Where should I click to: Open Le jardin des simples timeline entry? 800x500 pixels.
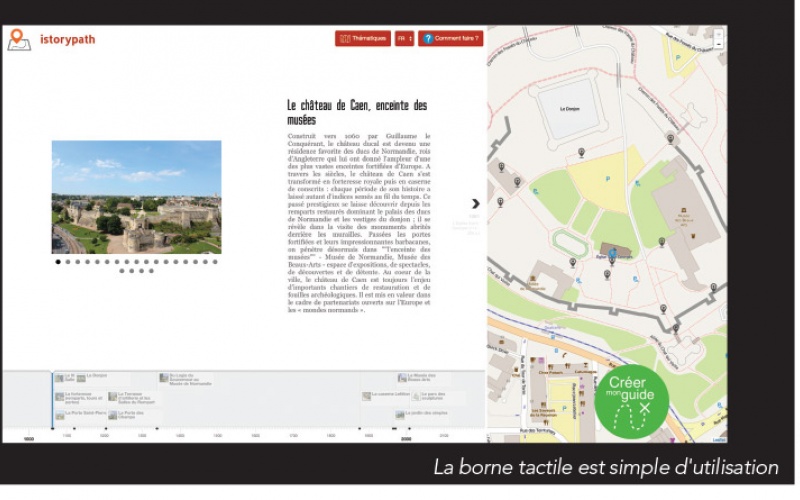point(422,414)
